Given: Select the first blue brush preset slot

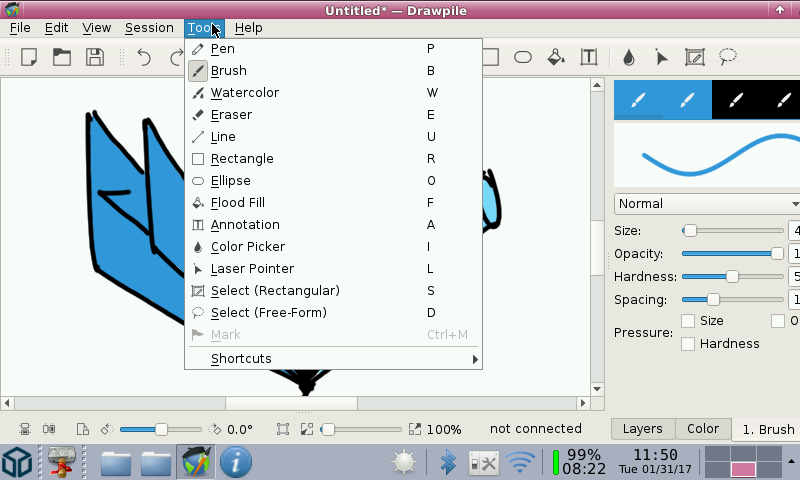Looking at the screenshot, I should point(637,100).
